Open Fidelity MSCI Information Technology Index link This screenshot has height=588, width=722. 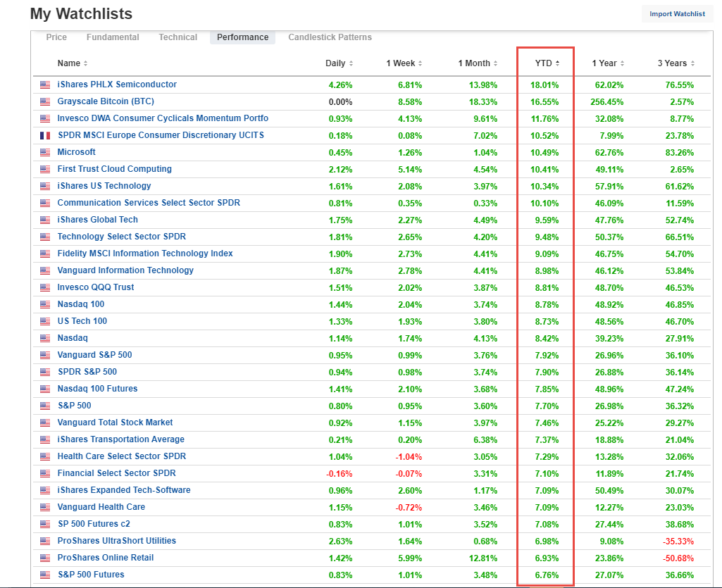click(x=145, y=254)
